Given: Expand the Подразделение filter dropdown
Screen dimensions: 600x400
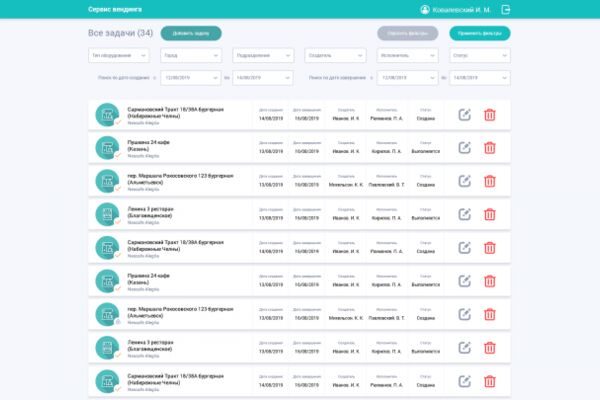Looking at the screenshot, I should [263, 56].
